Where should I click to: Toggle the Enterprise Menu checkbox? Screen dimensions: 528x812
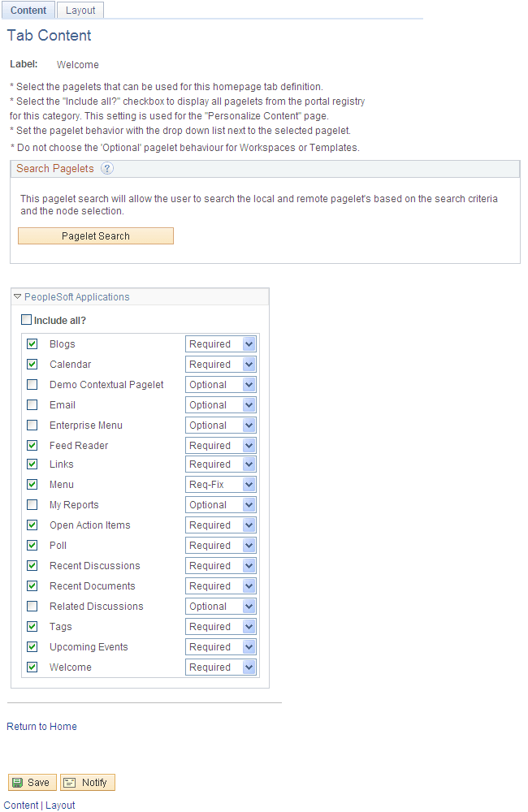32,425
